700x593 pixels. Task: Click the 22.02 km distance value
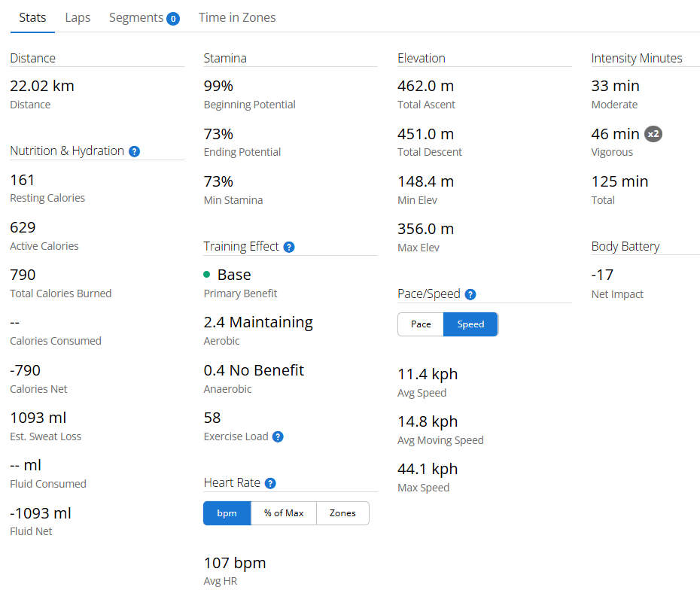pos(42,87)
